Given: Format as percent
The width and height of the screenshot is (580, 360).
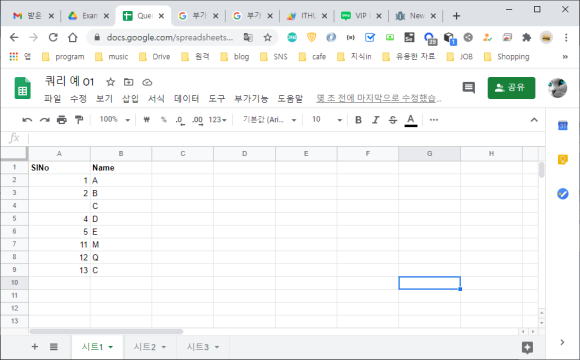Looking at the screenshot, I should [x=163, y=120].
